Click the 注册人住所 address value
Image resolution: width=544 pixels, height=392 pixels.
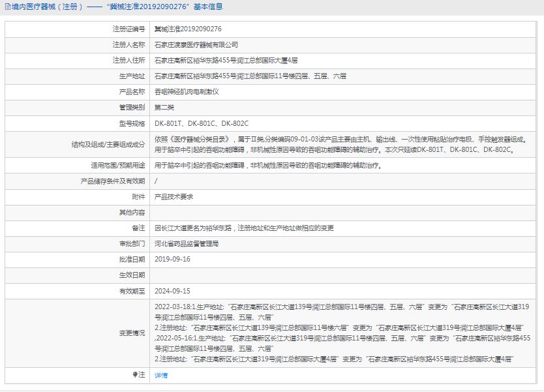coord(226,61)
